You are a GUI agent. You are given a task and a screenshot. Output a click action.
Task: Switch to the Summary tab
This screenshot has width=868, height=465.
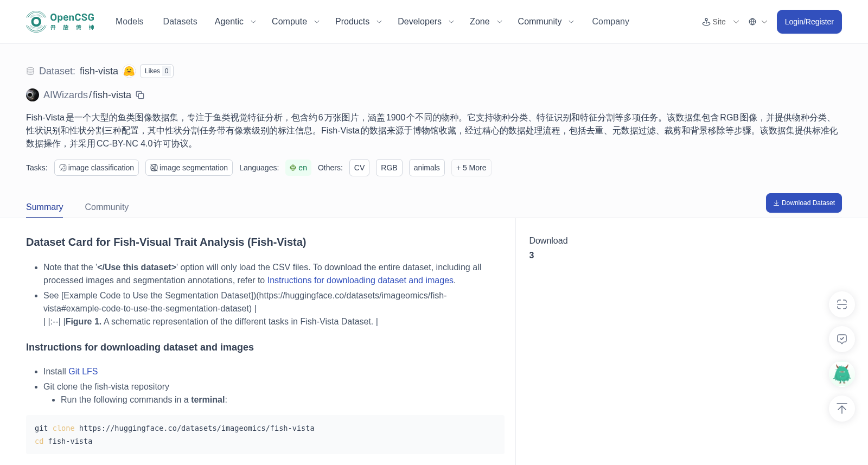(x=44, y=207)
